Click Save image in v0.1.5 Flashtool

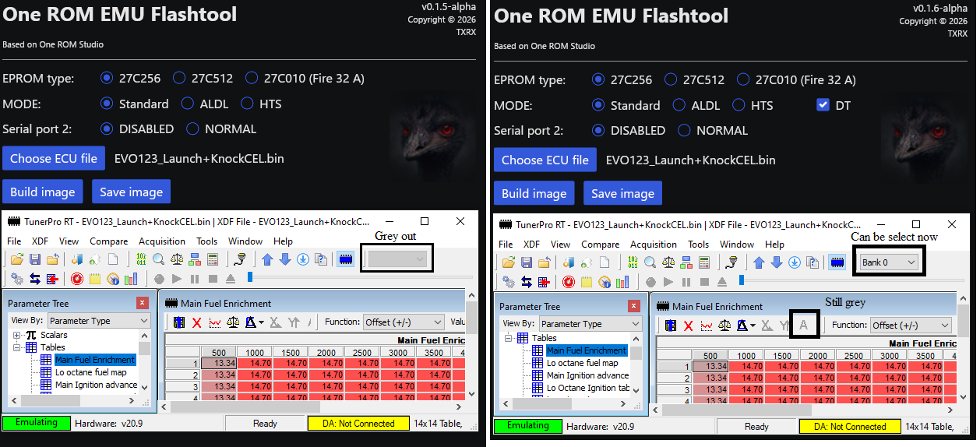[131, 192]
